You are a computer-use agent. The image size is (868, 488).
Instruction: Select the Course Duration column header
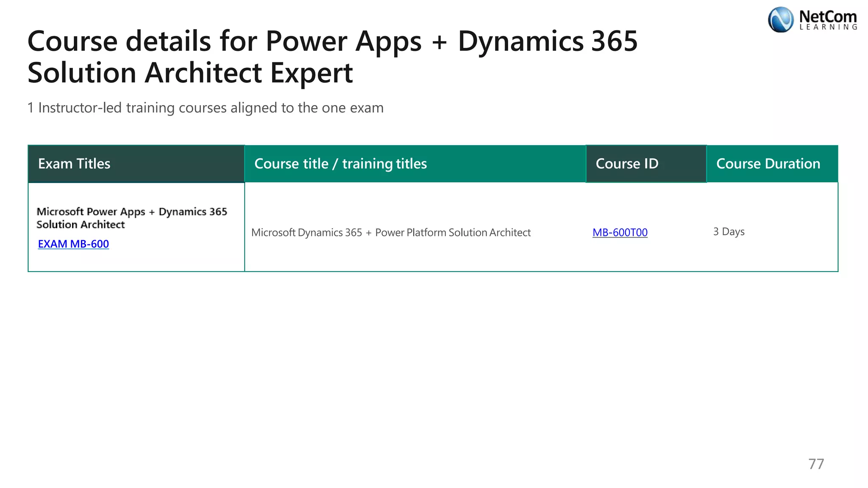pos(772,164)
